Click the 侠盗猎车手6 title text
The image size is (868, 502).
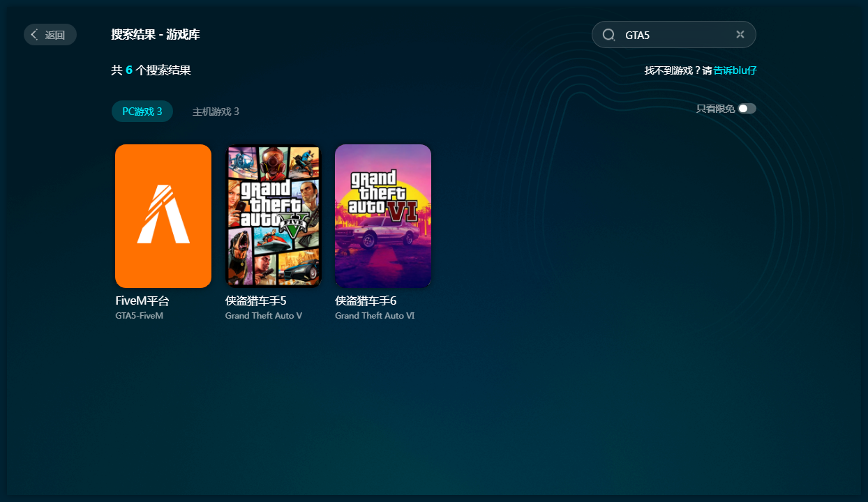coord(366,301)
